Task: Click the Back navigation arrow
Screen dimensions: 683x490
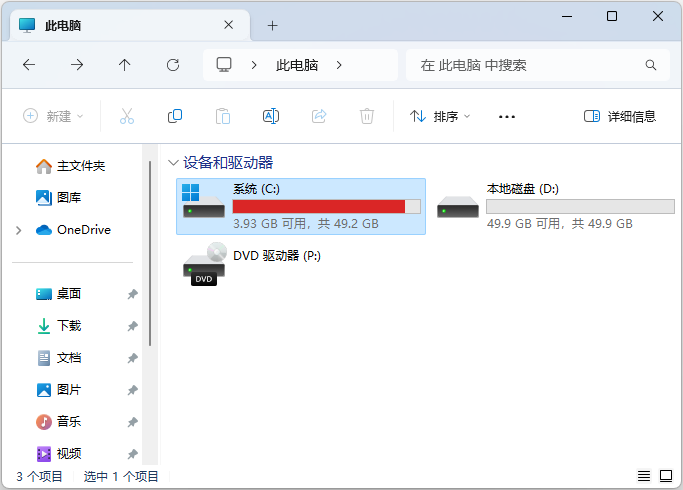Action: pyautogui.click(x=29, y=65)
